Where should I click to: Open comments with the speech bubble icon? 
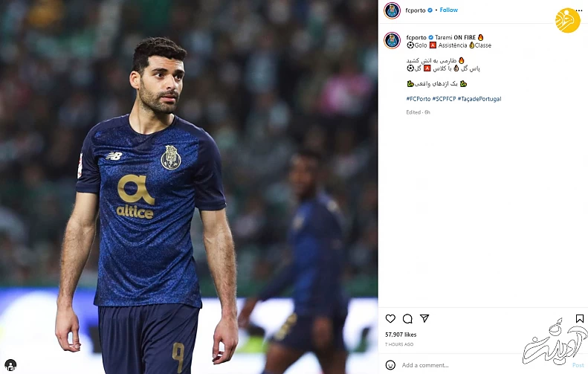click(407, 319)
